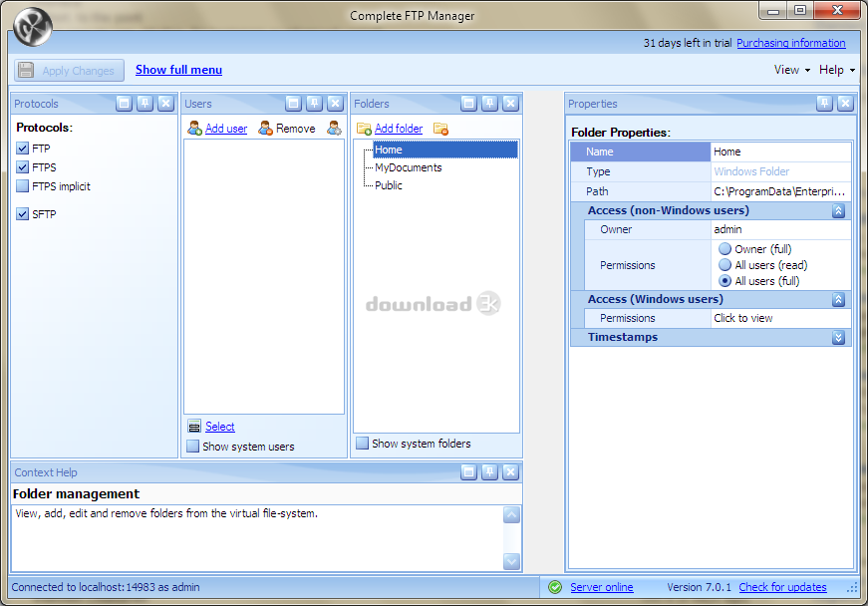
Task: Click the Owner value admin
Action: 780,229
